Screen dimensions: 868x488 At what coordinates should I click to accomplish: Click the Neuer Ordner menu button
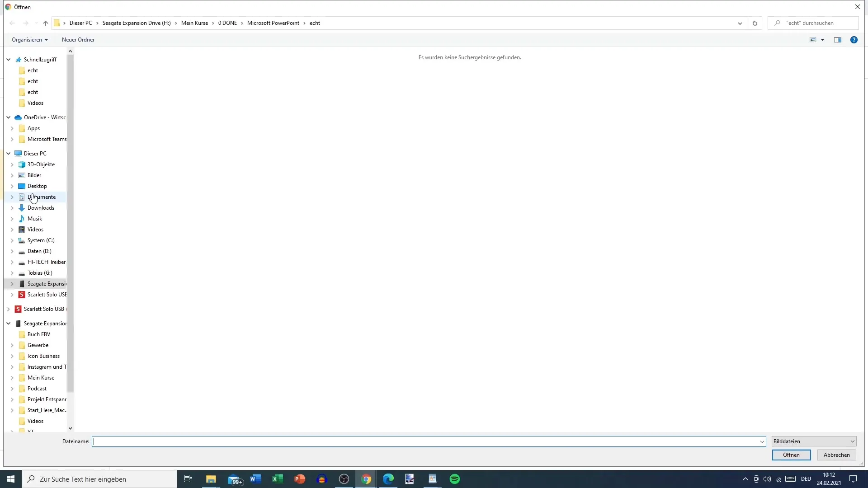[x=78, y=39]
